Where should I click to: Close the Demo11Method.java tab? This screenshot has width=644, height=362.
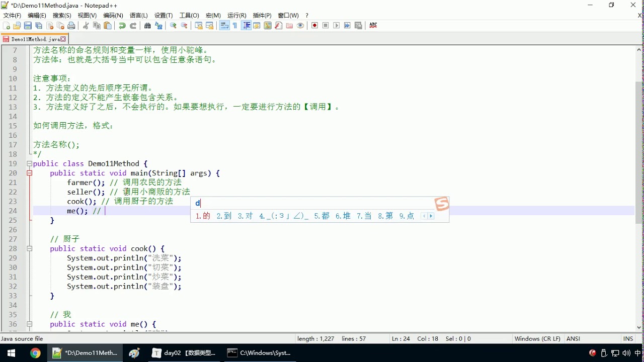[x=64, y=39]
